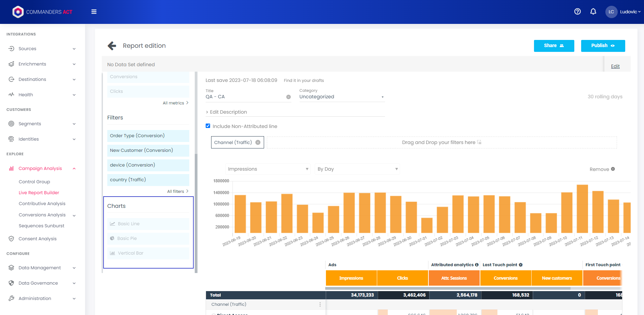This screenshot has height=315, width=644.
Task: Click the back arrow beside Report edition
Action: click(x=112, y=46)
